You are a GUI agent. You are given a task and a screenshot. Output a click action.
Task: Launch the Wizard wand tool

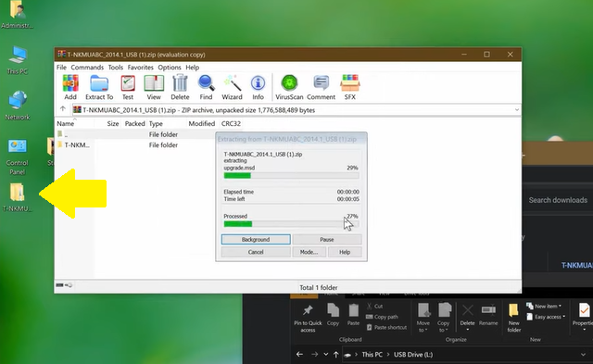tap(232, 87)
